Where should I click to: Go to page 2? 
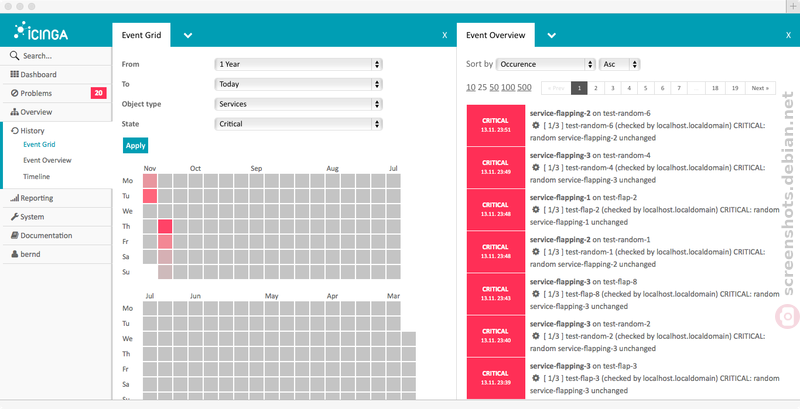coord(596,88)
